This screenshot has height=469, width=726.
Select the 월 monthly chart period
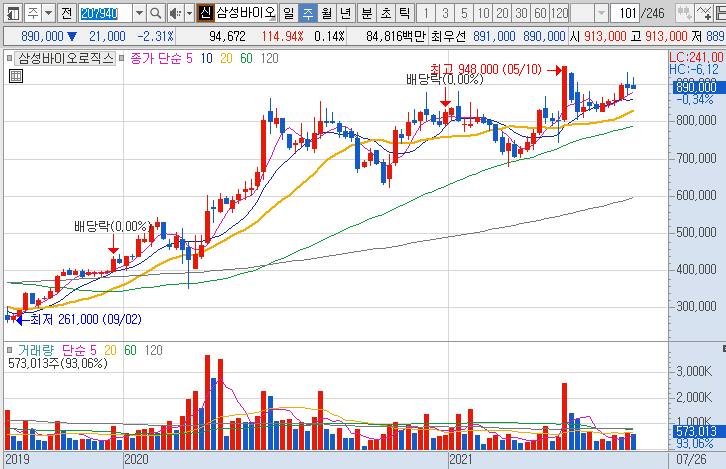coord(327,13)
